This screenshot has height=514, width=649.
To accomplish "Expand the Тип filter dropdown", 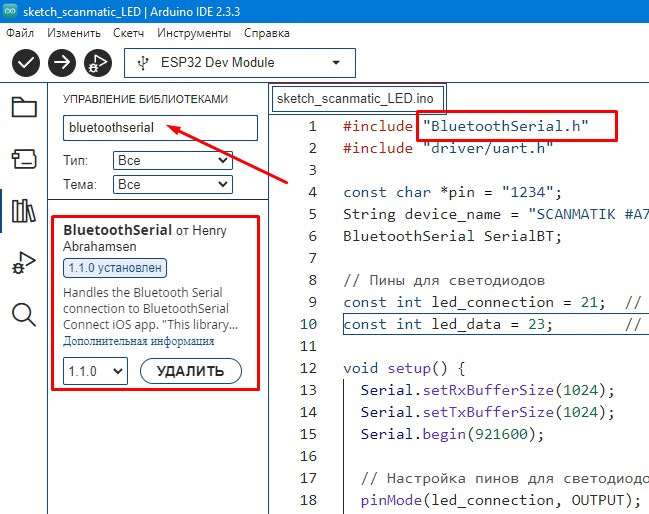I will pyautogui.click(x=173, y=161).
